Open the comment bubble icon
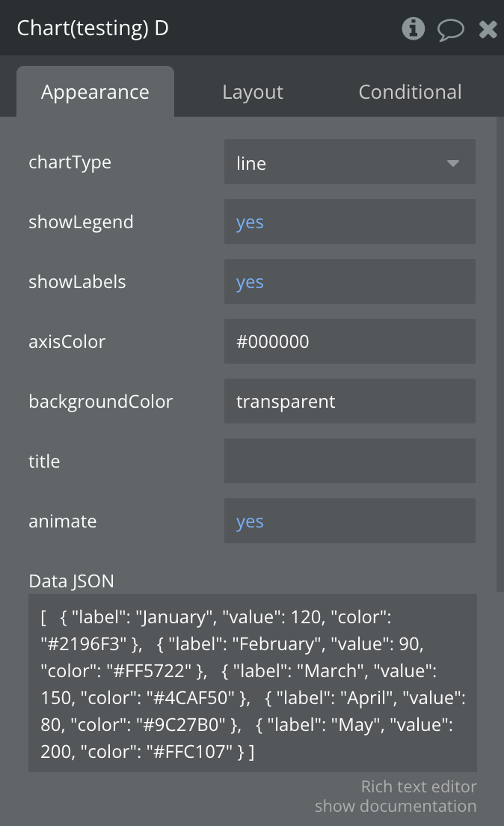Viewport: 504px width, 826px height. 451,29
